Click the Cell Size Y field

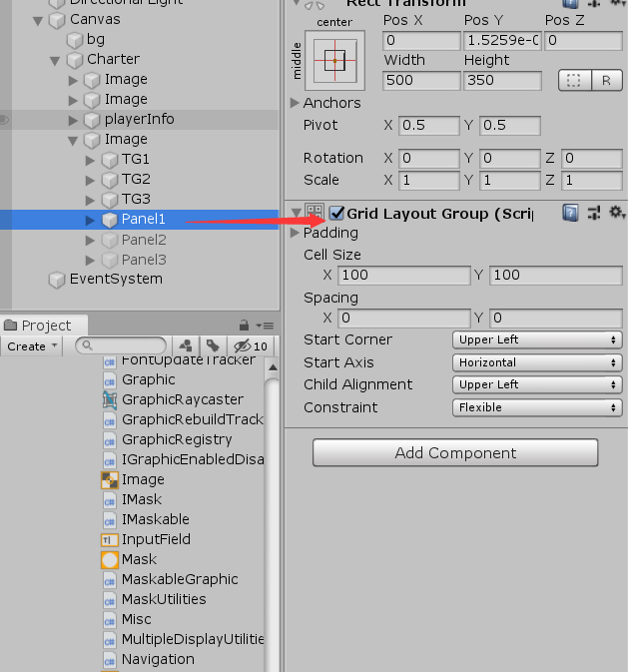coord(555,276)
